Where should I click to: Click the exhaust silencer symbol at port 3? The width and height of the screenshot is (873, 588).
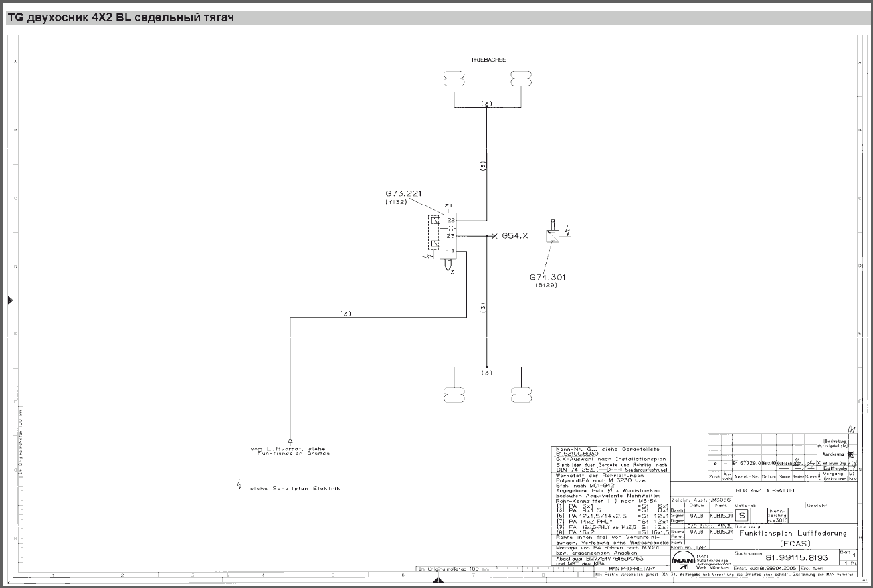(x=448, y=264)
